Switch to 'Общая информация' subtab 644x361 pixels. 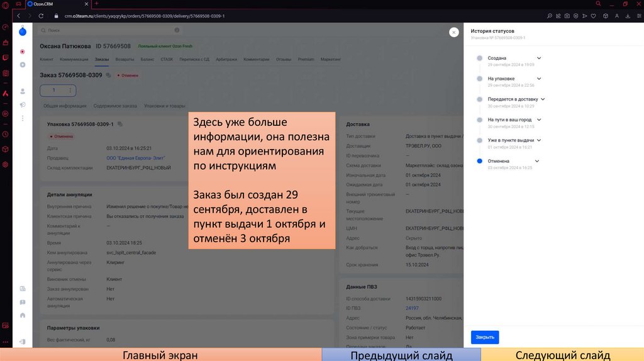click(x=65, y=106)
